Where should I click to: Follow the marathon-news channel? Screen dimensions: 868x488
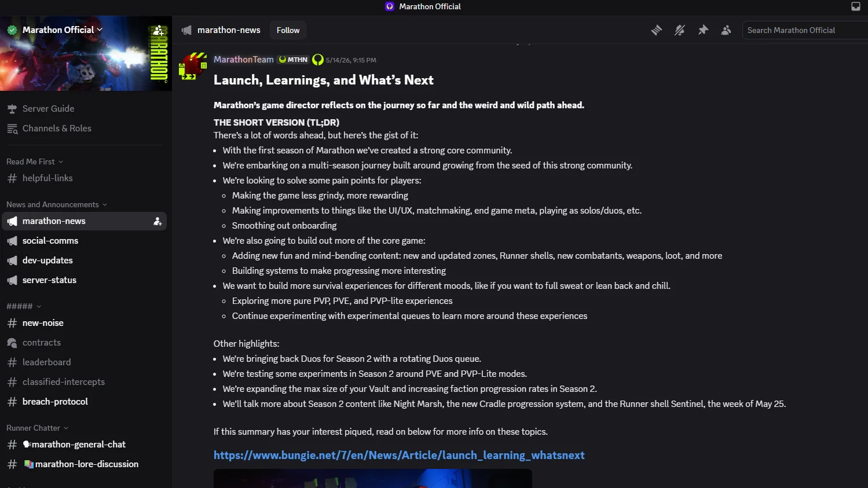coord(288,30)
